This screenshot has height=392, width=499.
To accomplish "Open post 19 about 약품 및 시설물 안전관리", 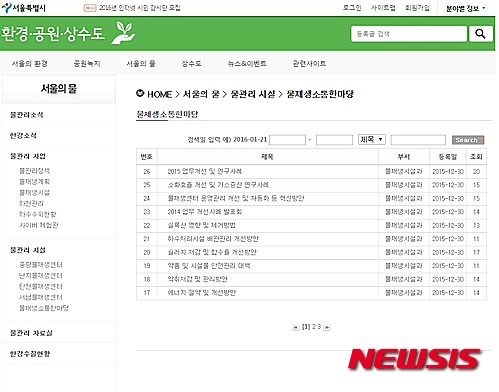I will click(x=209, y=266).
